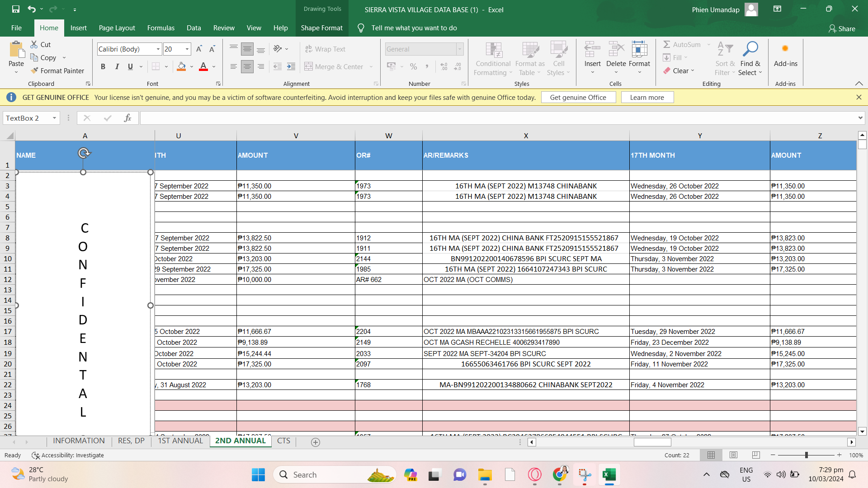Viewport: 868px width, 488px height.
Task: Open the fill color dropdown arrow
Action: (x=192, y=66)
